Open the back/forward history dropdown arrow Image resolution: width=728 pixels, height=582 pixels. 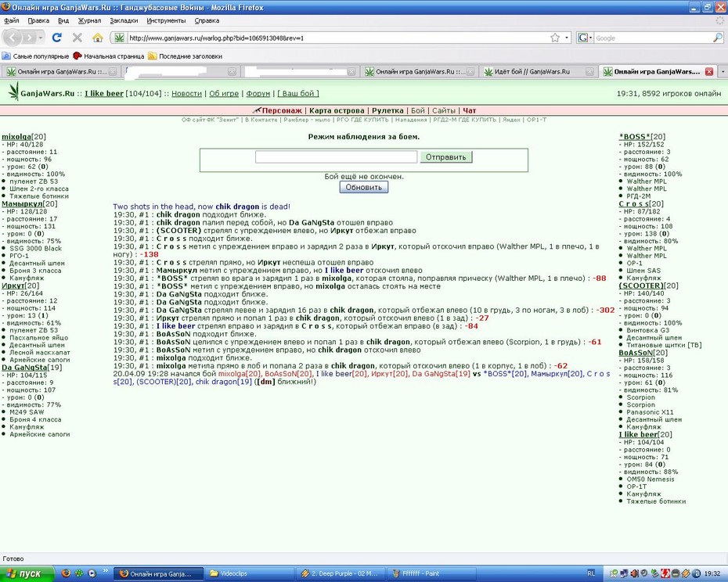41,38
